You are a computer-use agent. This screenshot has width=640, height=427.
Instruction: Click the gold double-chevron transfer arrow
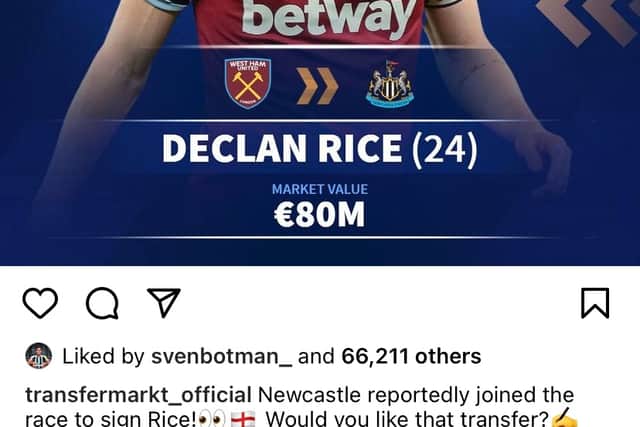[x=317, y=86]
